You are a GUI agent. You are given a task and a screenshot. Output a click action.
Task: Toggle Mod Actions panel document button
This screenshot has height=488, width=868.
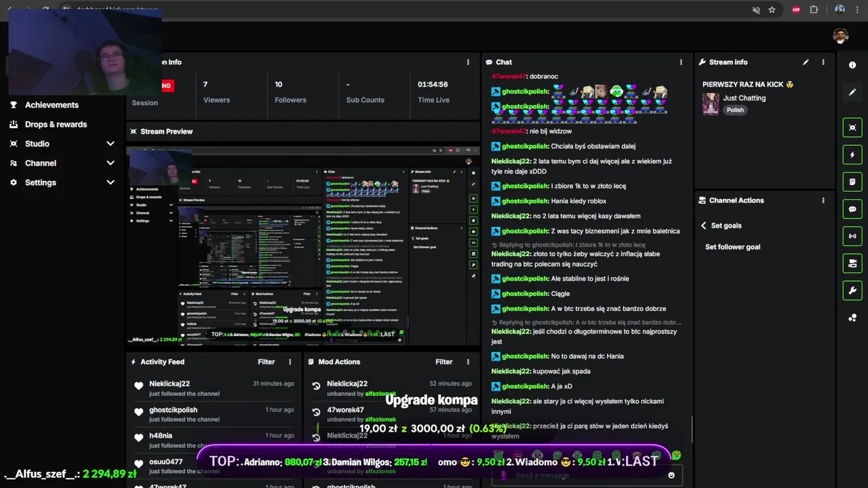click(x=852, y=182)
